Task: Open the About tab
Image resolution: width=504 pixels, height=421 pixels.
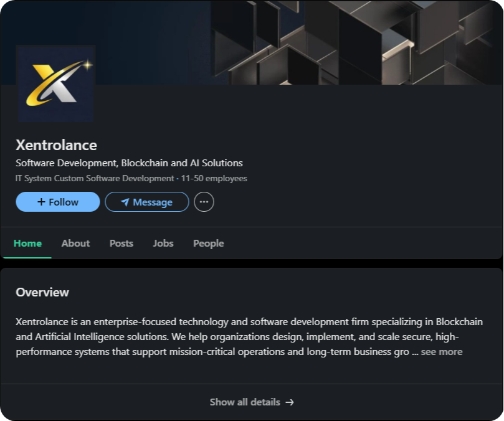Action: 75,244
